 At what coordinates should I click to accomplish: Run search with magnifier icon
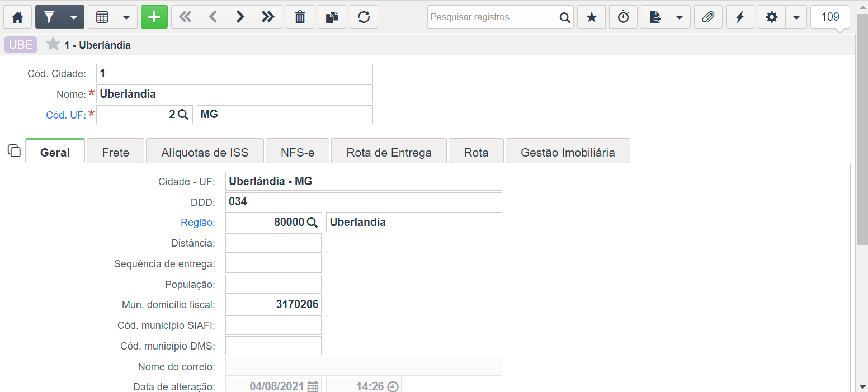(565, 18)
